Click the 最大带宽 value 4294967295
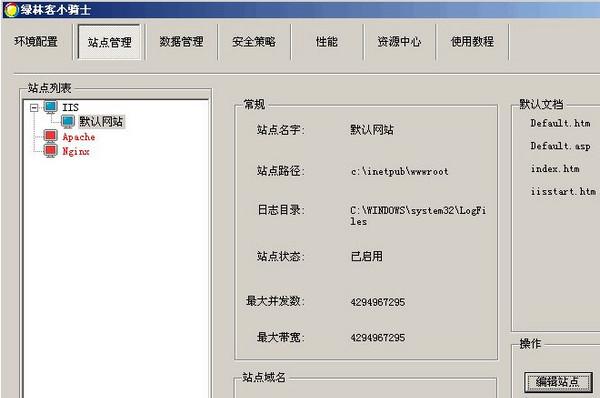 378,338
